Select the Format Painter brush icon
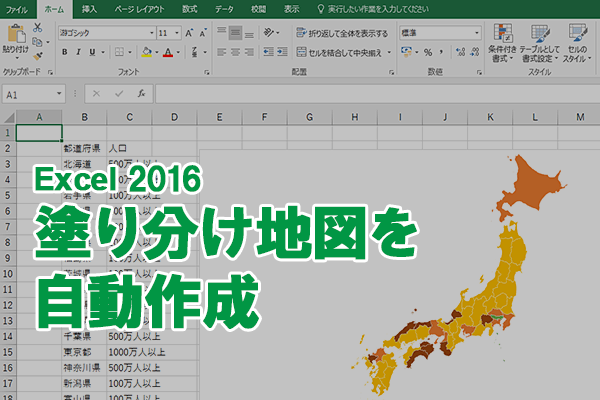The height and width of the screenshot is (400, 600). 37,56
